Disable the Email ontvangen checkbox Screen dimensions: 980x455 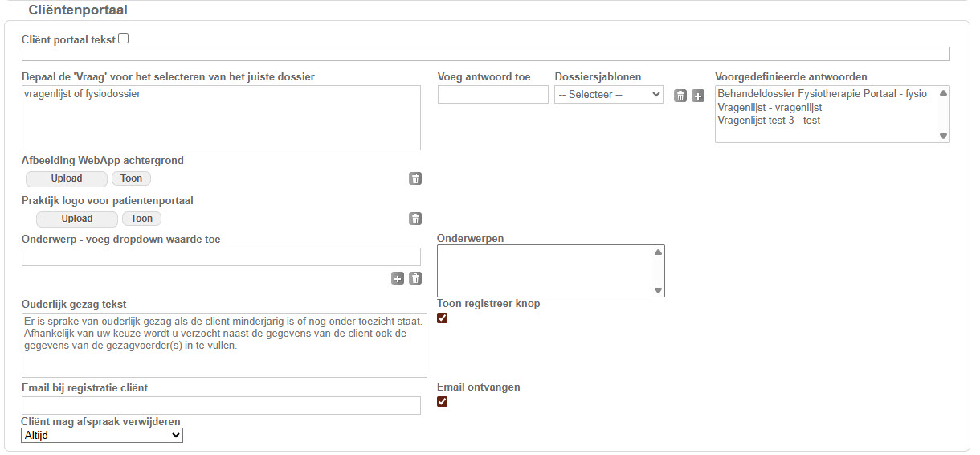tap(443, 402)
